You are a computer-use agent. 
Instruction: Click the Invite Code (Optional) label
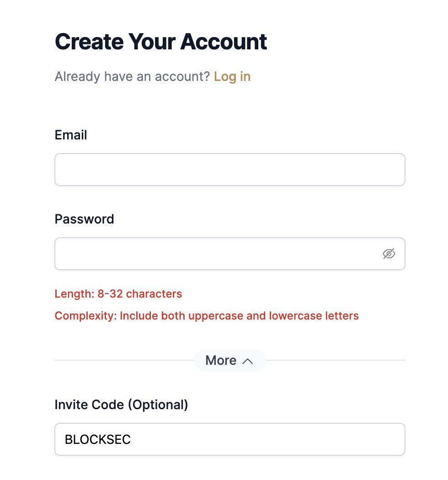(x=121, y=405)
